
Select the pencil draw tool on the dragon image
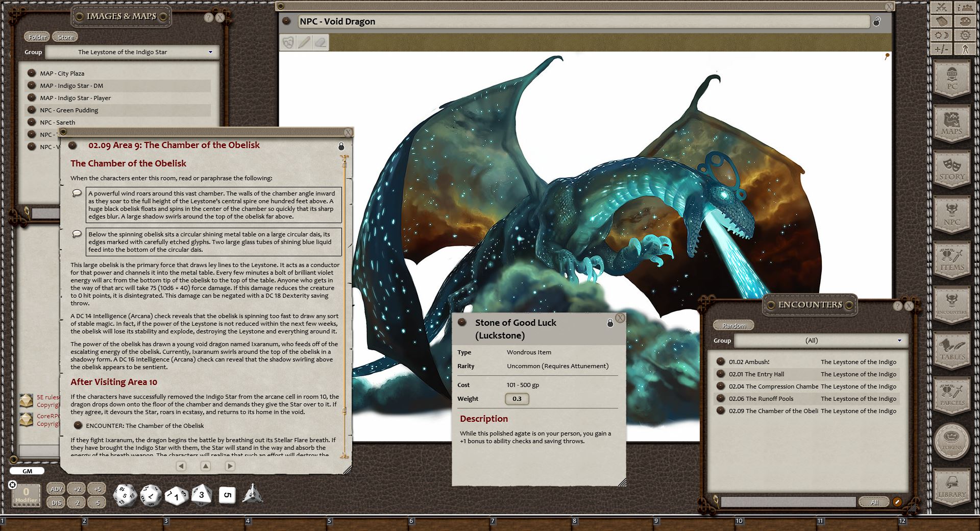click(304, 43)
